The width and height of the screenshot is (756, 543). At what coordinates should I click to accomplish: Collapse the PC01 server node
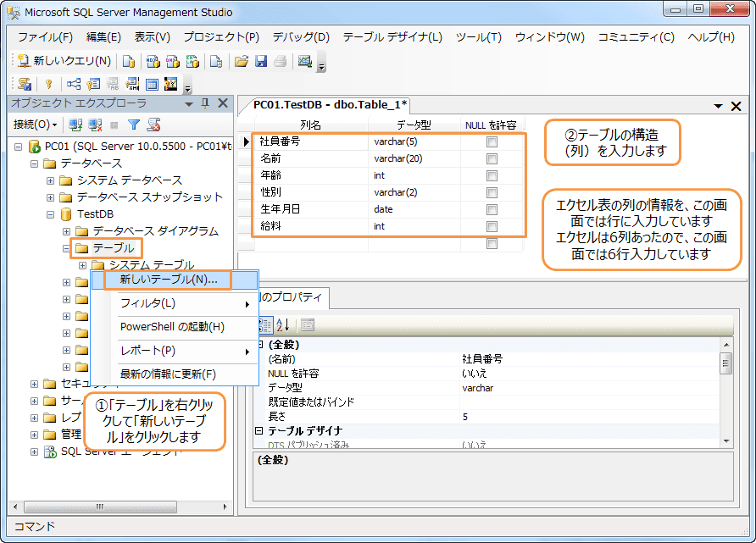coord(18,147)
